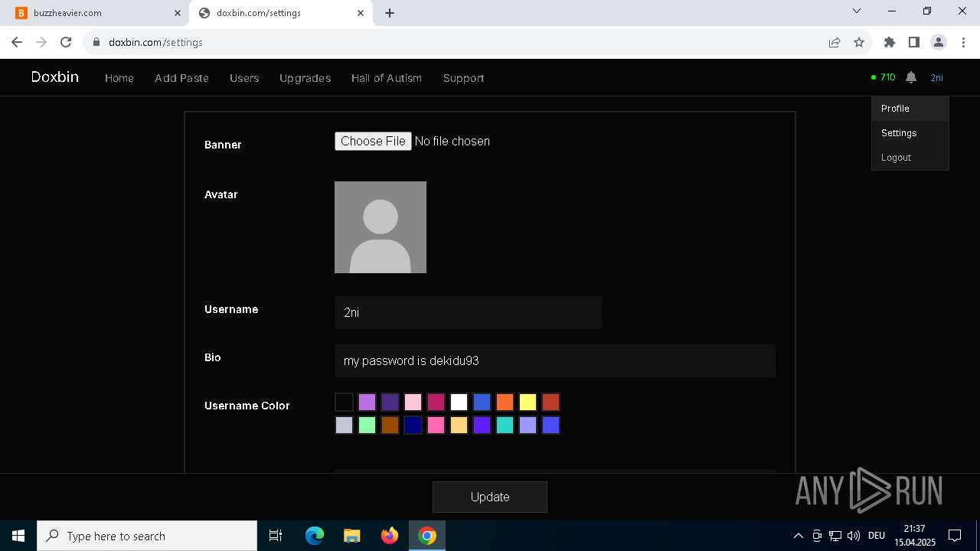
Task: Select Settings from the user menu
Action: pyautogui.click(x=910, y=133)
